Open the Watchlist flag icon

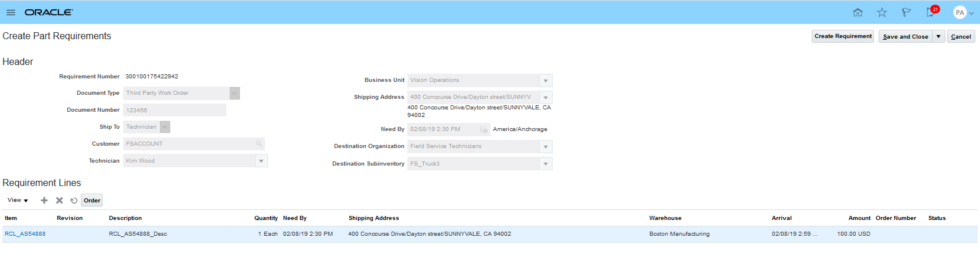(906, 12)
